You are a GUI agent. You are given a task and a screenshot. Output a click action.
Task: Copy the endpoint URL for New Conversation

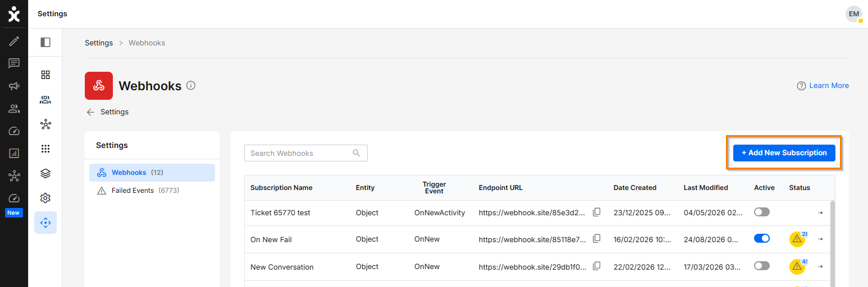597,266
